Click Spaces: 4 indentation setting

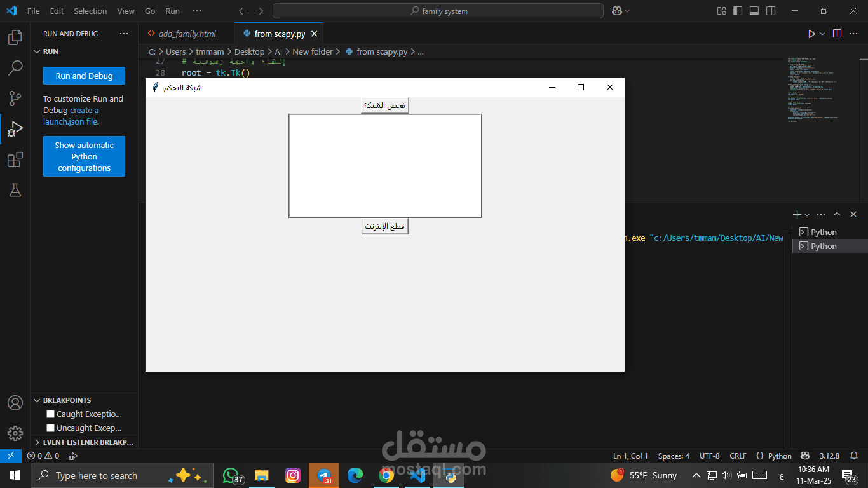[674, 456]
